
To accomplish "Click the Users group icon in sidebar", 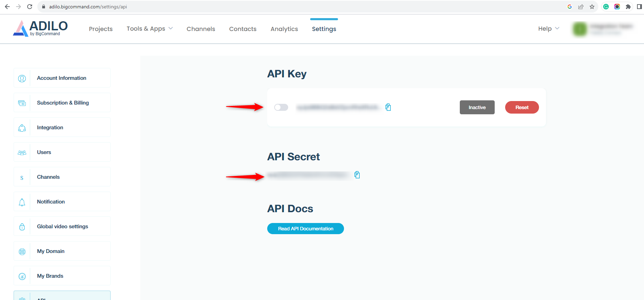I will tap(22, 153).
